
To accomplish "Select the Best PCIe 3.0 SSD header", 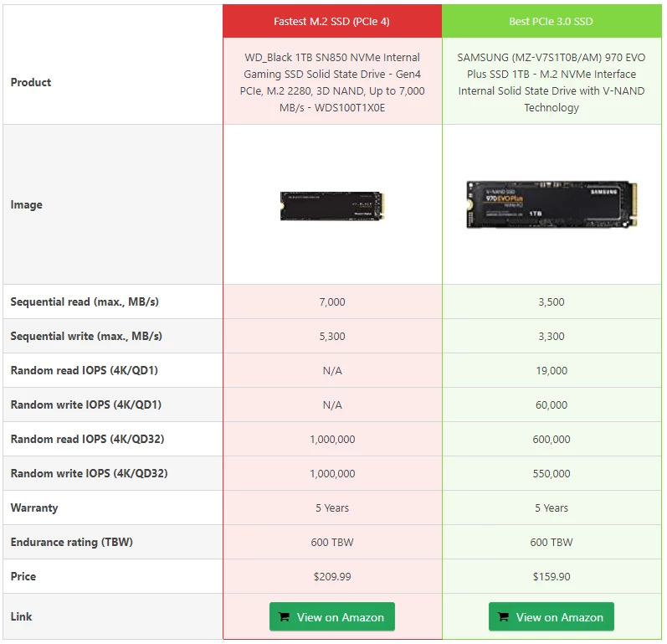I will point(552,21).
